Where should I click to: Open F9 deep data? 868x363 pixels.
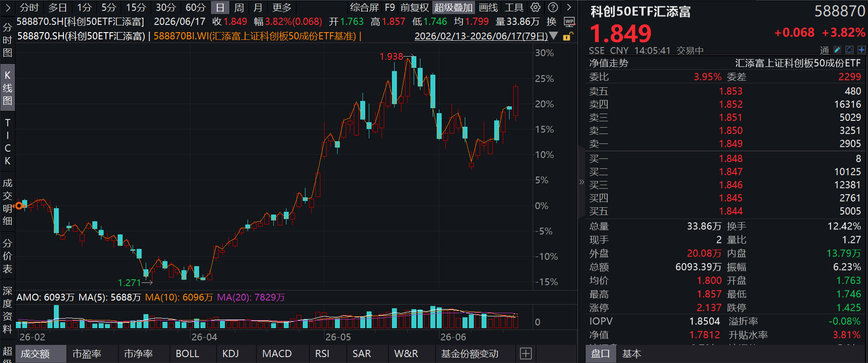click(x=390, y=8)
